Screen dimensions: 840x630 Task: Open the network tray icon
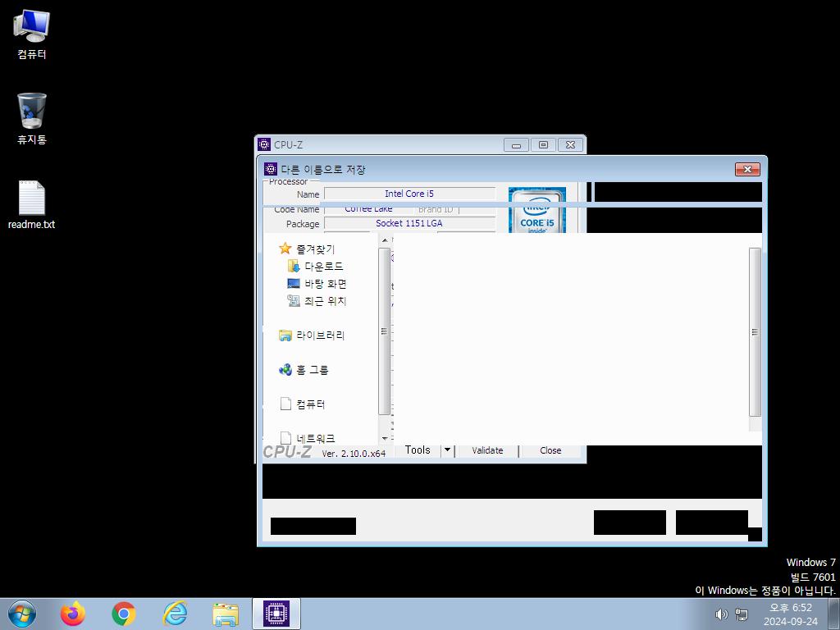pos(742,614)
